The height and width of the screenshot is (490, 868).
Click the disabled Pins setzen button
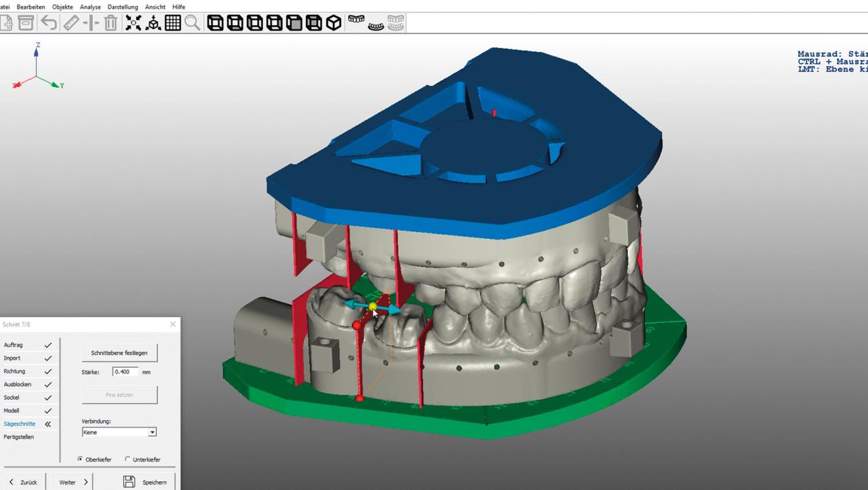coord(119,394)
